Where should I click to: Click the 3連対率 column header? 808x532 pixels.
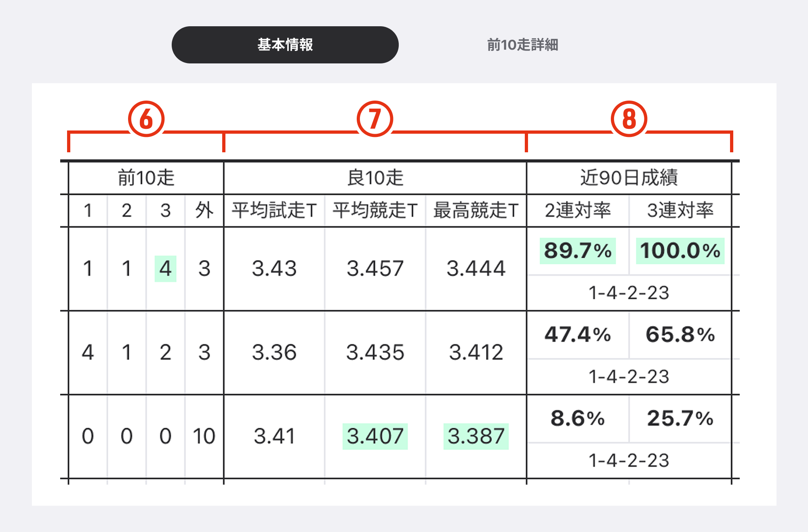tap(680, 210)
